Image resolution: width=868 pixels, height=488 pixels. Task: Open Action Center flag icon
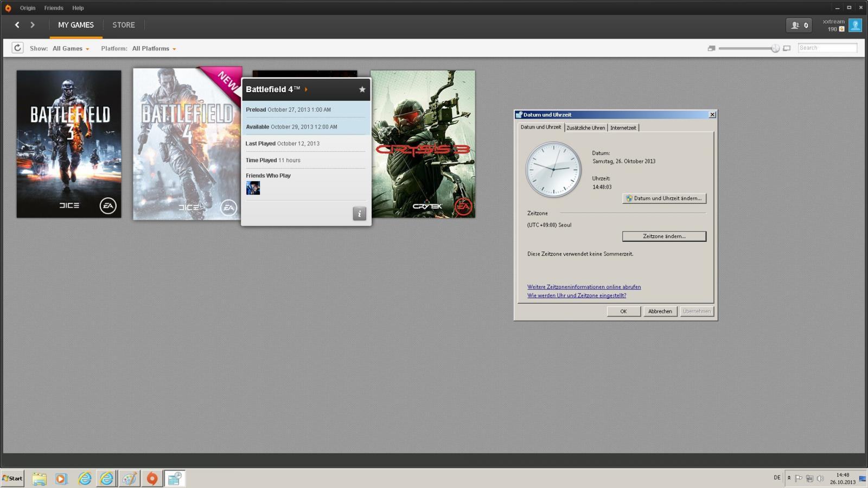pos(799,478)
